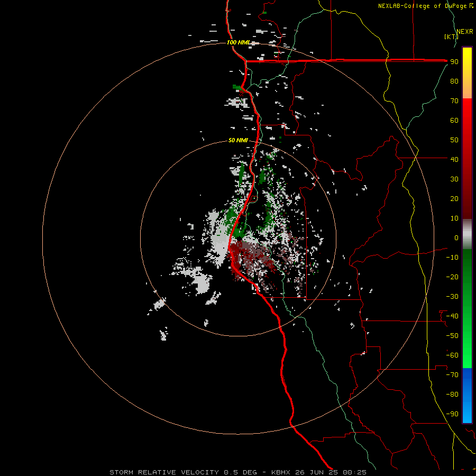Click the -10 knot scale label
Screen dimensions: 476x476
tap(452, 258)
